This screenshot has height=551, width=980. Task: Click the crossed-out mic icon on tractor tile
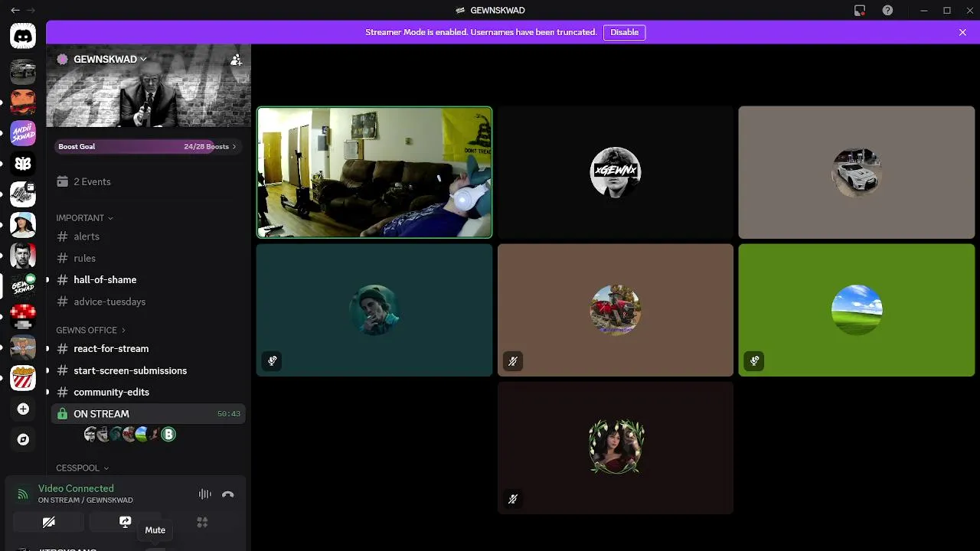[513, 361]
